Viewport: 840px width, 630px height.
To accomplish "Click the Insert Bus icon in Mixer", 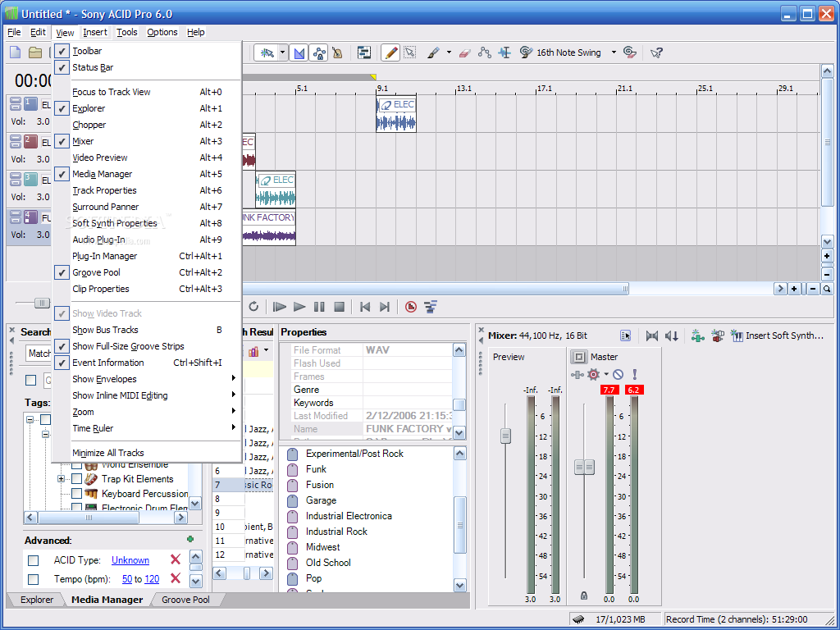I will pos(717,336).
